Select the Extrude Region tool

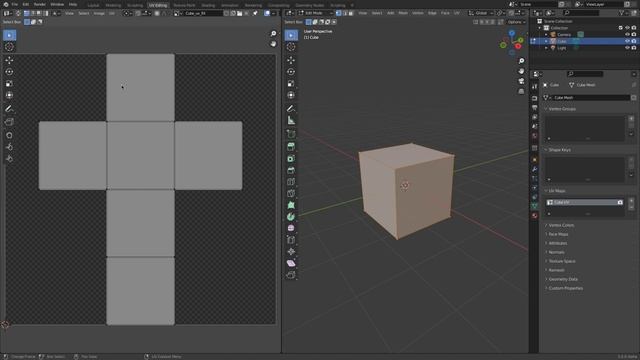[291, 147]
